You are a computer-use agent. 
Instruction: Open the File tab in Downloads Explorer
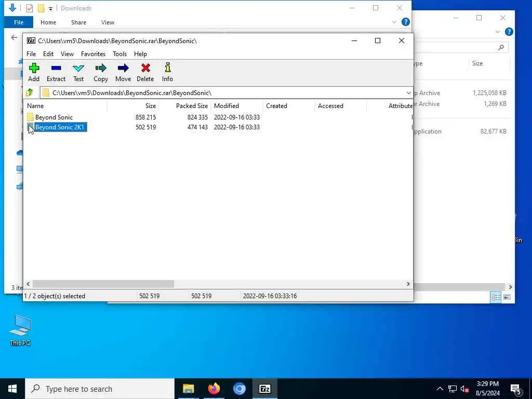pyautogui.click(x=19, y=22)
